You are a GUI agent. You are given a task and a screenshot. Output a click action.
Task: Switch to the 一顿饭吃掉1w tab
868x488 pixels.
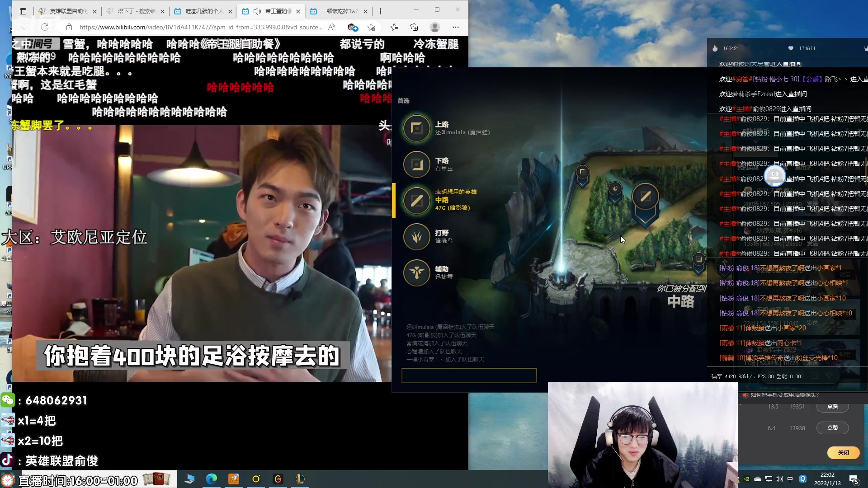[339, 11]
